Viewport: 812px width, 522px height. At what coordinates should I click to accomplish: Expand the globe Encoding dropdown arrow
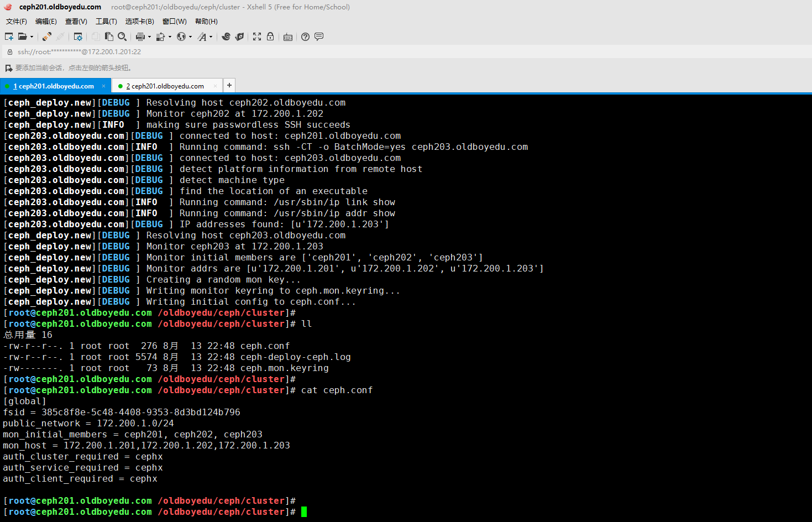pyautogui.click(x=190, y=37)
